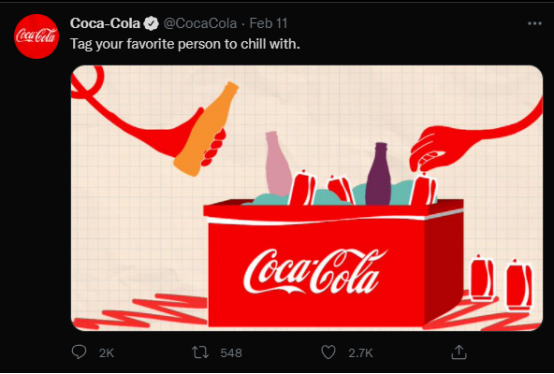Retweet using the arrows icon

(x=200, y=352)
